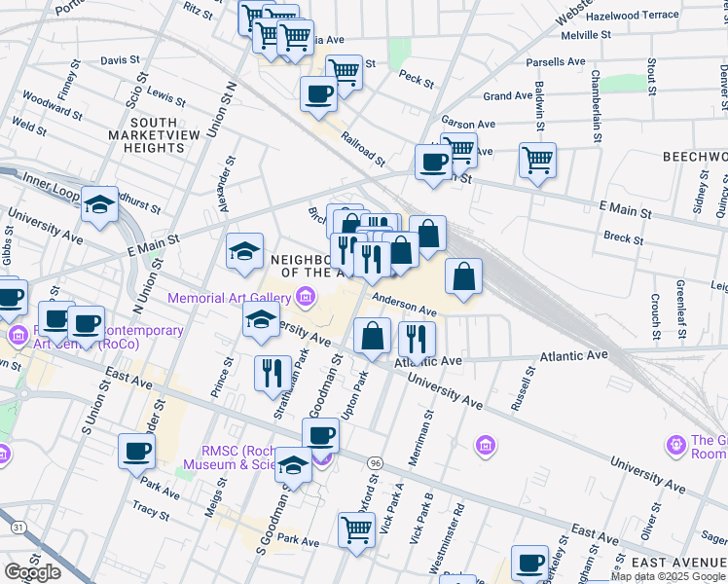Open the Memorial Art Gallery label
Screen dimensions: 728x584
point(231,297)
